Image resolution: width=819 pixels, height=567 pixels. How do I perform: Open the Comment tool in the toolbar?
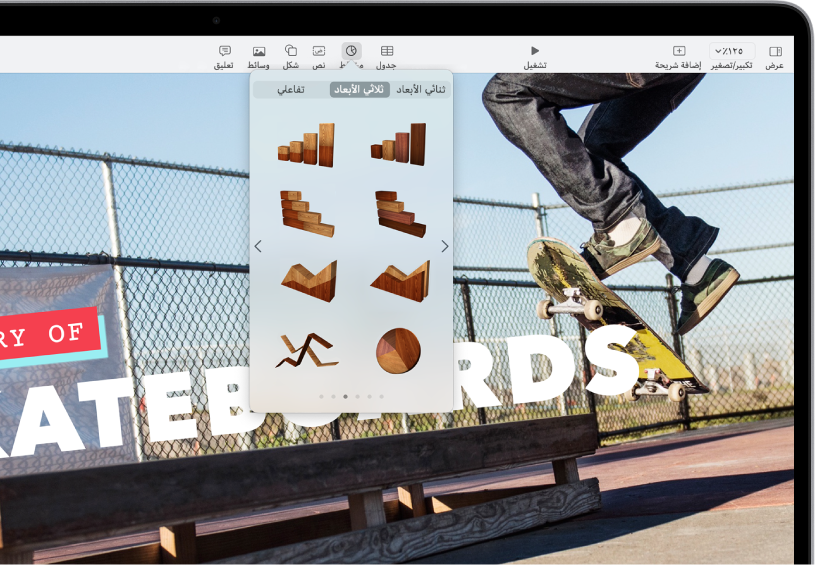[225, 57]
